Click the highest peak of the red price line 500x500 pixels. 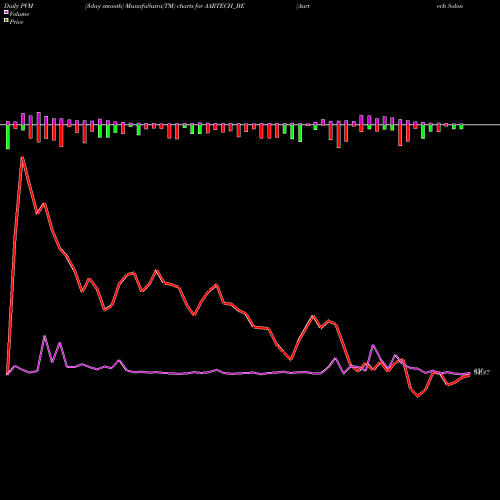click(x=22, y=157)
